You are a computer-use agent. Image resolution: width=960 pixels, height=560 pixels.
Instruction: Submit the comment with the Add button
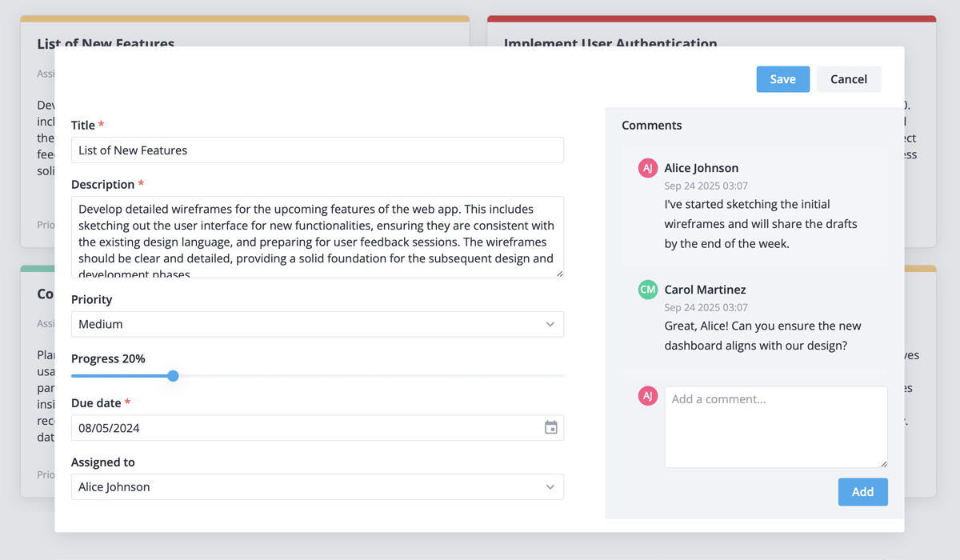pos(862,491)
